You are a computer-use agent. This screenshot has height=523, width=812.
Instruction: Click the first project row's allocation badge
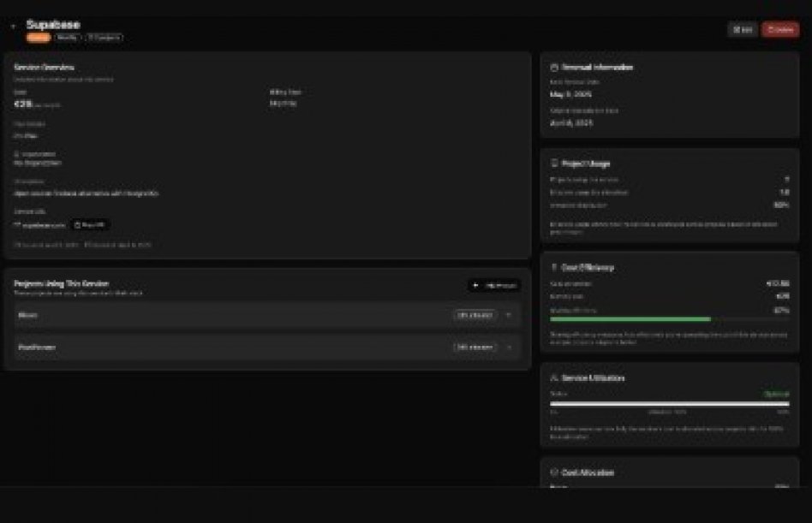475,315
